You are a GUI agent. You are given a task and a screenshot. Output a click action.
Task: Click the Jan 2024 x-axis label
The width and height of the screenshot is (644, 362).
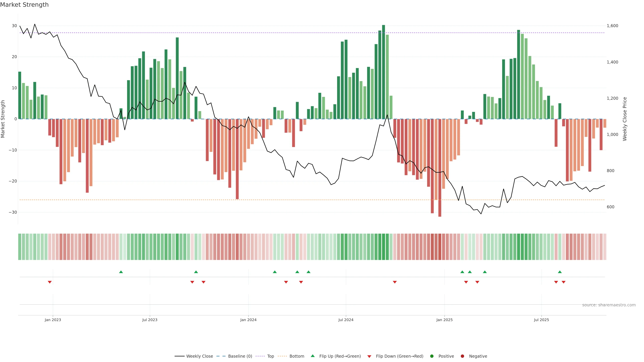pyautogui.click(x=248, y=320)
